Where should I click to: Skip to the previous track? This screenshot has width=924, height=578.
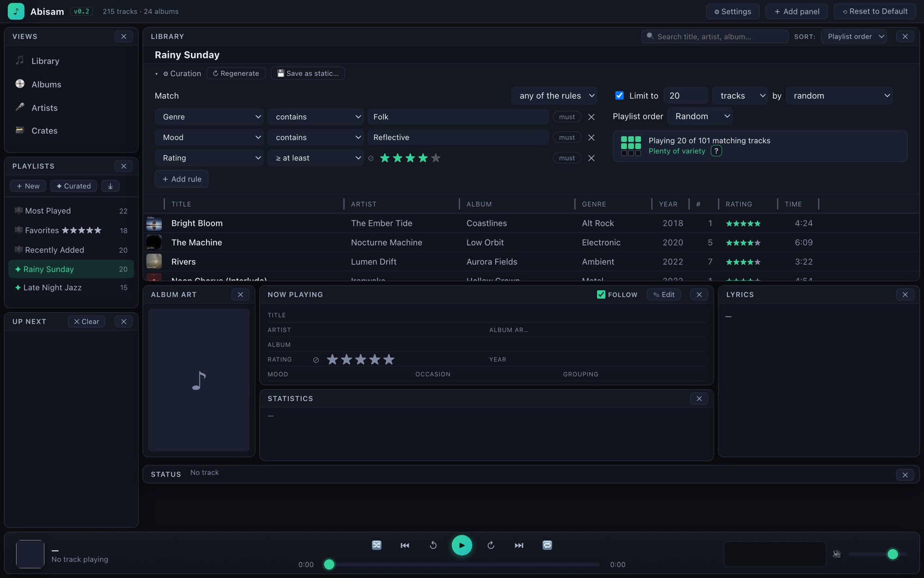click(x=405, y=545)
